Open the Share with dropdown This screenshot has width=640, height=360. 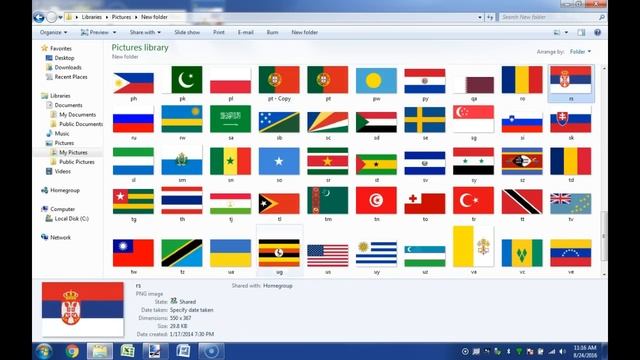(x=145, y=32)
